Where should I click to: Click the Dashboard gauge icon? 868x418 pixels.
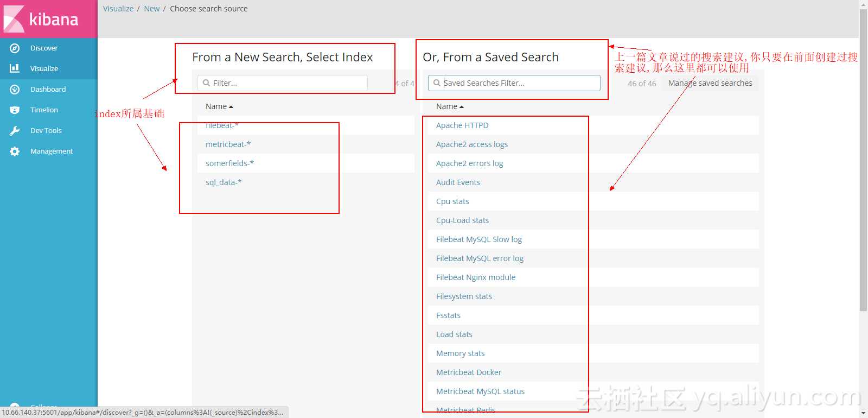pos(15,89)
